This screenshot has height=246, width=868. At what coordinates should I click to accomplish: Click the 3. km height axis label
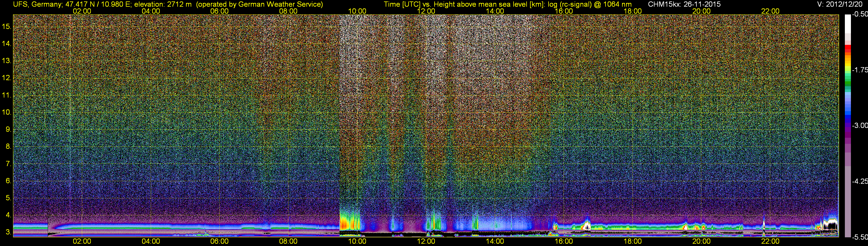tap(8, 232)
